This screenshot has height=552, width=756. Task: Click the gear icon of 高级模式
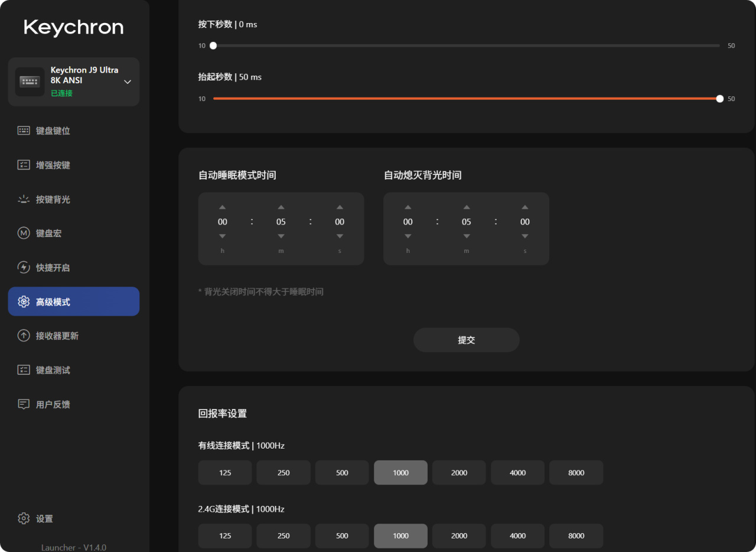(24, 301)
